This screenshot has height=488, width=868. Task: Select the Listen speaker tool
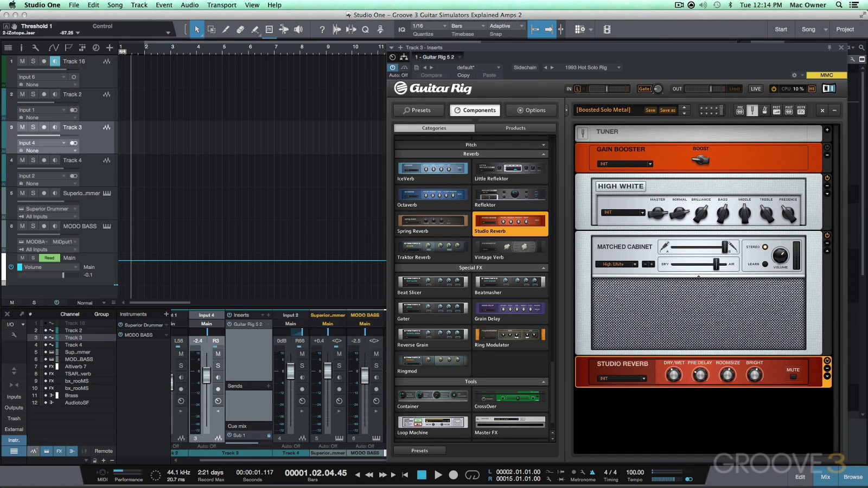[298, 29]
